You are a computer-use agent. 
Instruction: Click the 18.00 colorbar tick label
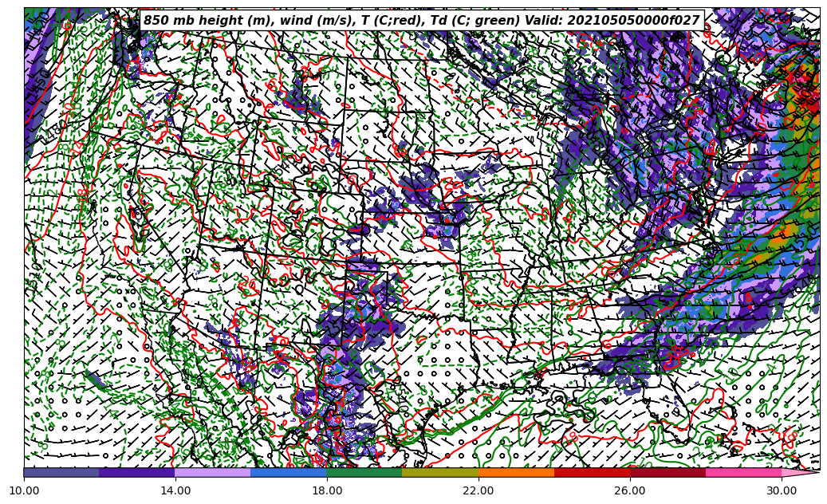pyautogui.click(x=327, y=490)
